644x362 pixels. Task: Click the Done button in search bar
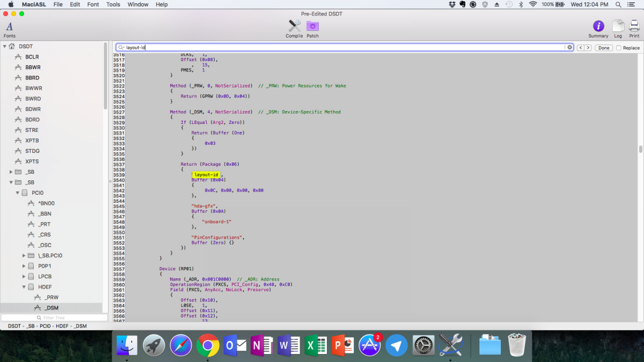604,48
